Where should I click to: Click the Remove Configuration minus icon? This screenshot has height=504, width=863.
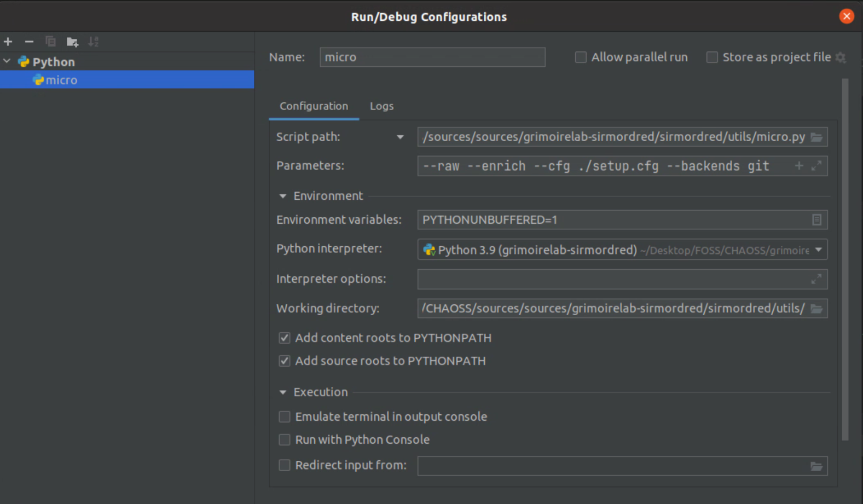coord(29,42)
